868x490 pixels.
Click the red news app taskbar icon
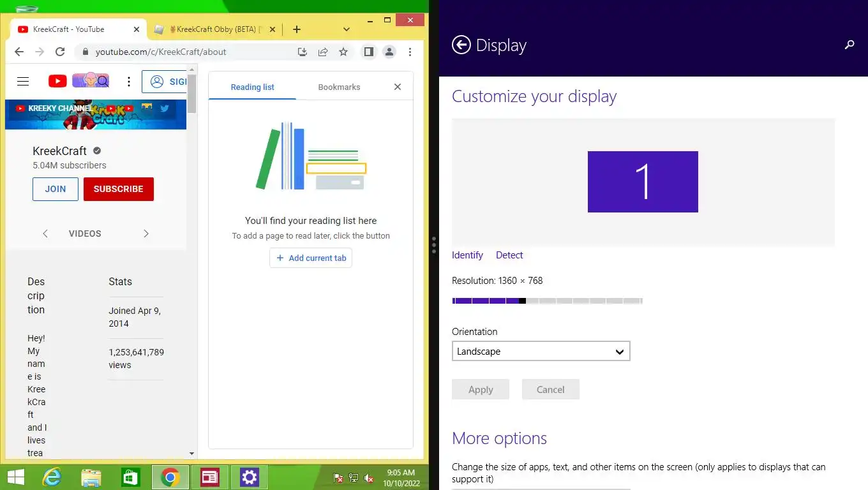click(x=210, y=477)
